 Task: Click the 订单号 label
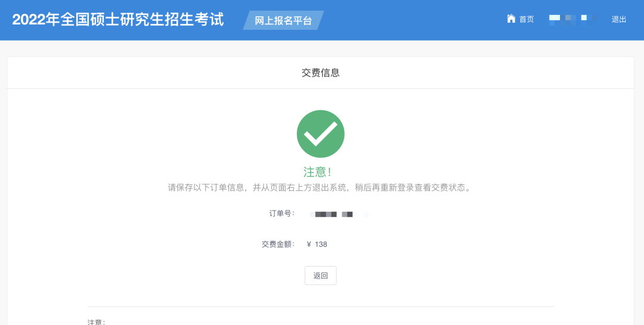pyautogui.click(x=281, y=213)
